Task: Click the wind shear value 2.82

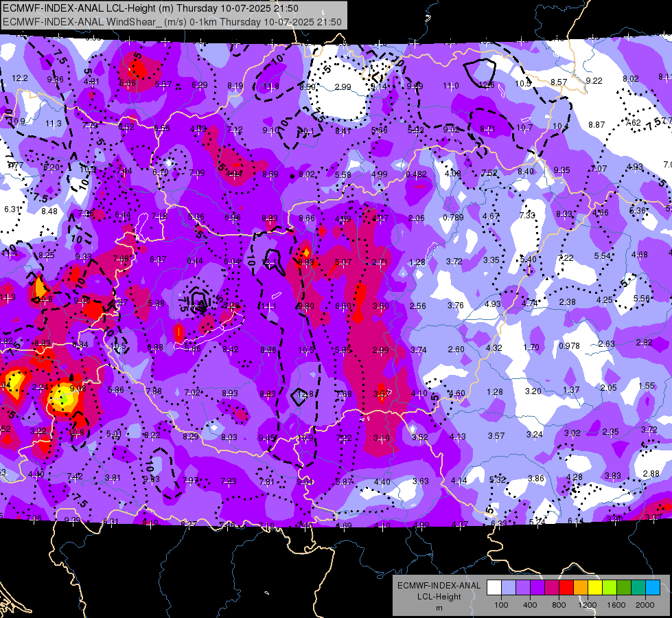Action: pos(644,342)
